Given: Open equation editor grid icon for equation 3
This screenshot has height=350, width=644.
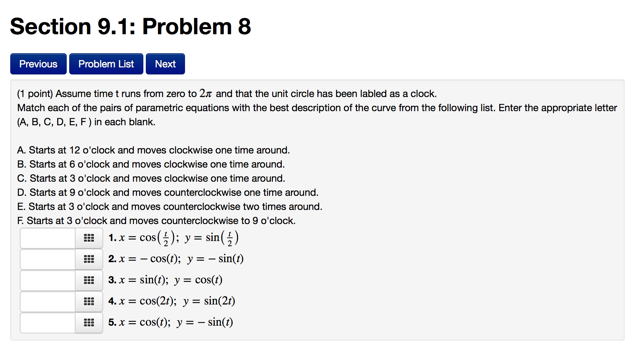Looking at the screenshot, I should pos(89,280).
